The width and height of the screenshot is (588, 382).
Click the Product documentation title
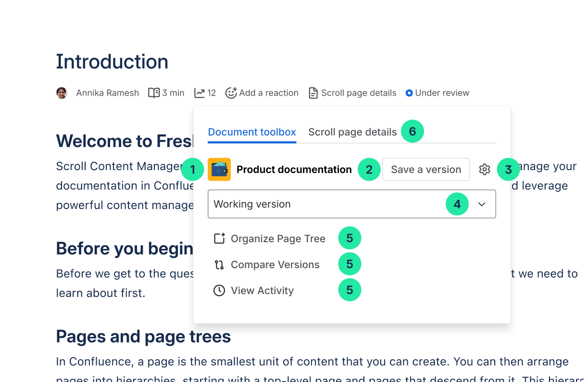(294, 170)
